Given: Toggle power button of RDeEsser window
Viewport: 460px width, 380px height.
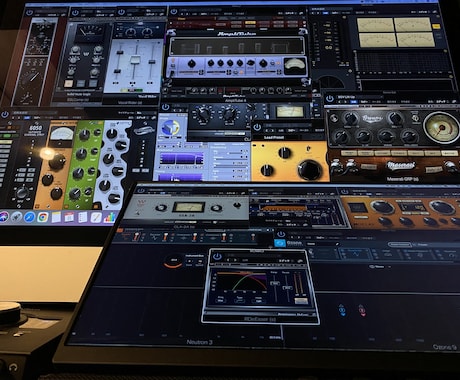Looking at the screenshot, I should (217, 256).
